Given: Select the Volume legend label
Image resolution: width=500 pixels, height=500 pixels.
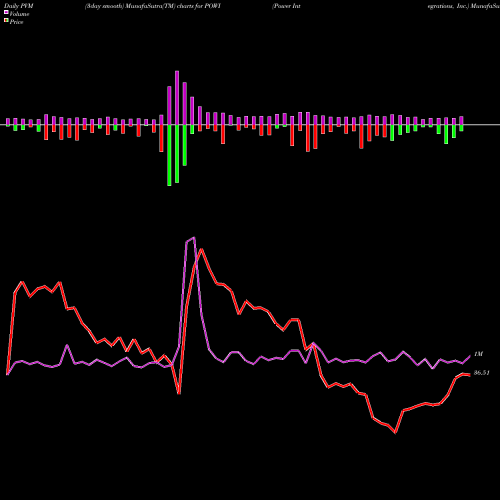Looking at the screenshot, I should [x=19, y=14].
